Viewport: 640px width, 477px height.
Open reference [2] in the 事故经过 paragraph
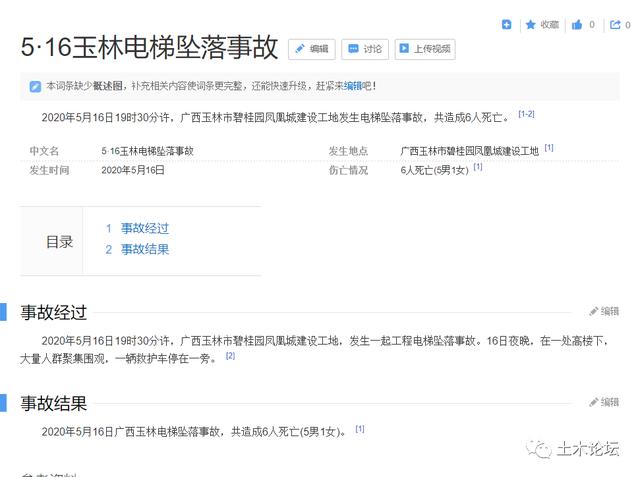tap(230, 356)
